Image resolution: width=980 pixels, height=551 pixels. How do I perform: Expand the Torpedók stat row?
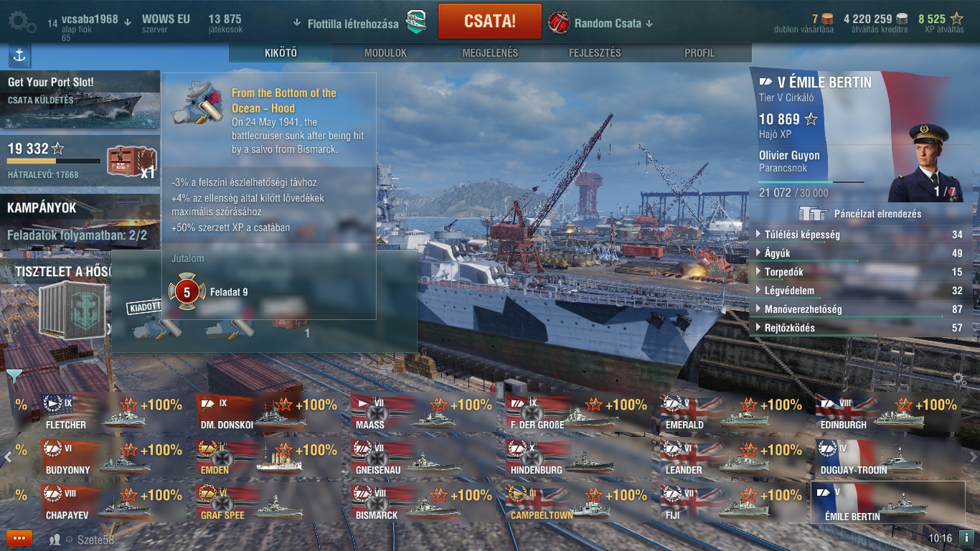(x=861, y=272)
